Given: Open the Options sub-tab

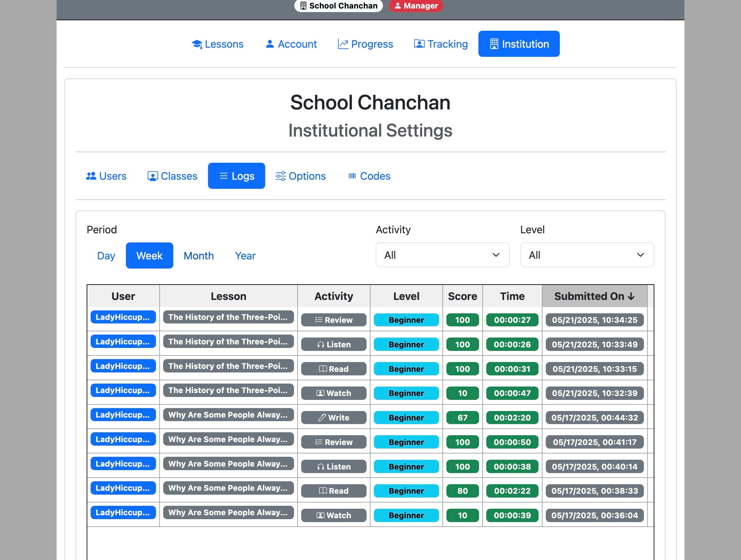Looking at the screenshot, I should (x=301, y=176).
